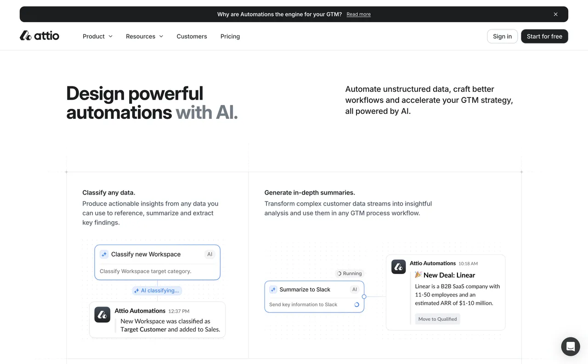Click the Running status badge
This screenshot has width=588, height=364.
(349, 274)
